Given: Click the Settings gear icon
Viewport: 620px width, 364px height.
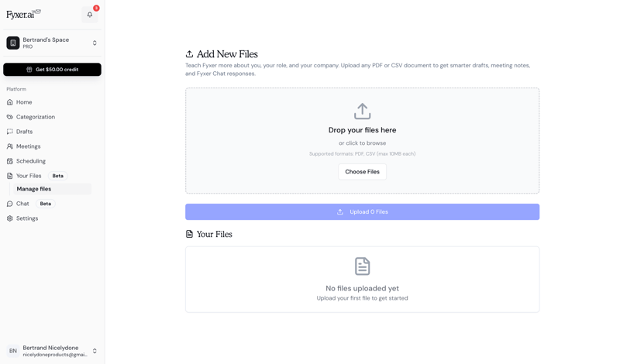Looking at the screenshot, I should point(10,218).
